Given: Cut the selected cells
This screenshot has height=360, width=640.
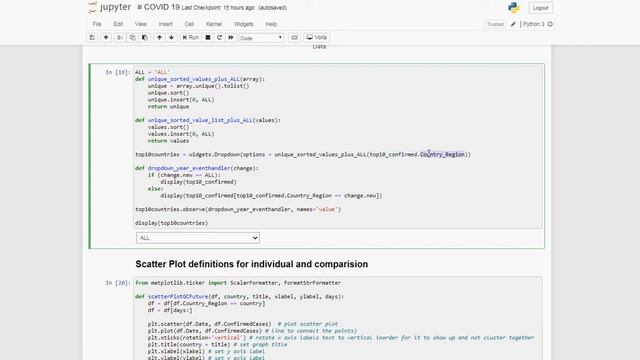Looking at the screenshot, I should (120, 38).
